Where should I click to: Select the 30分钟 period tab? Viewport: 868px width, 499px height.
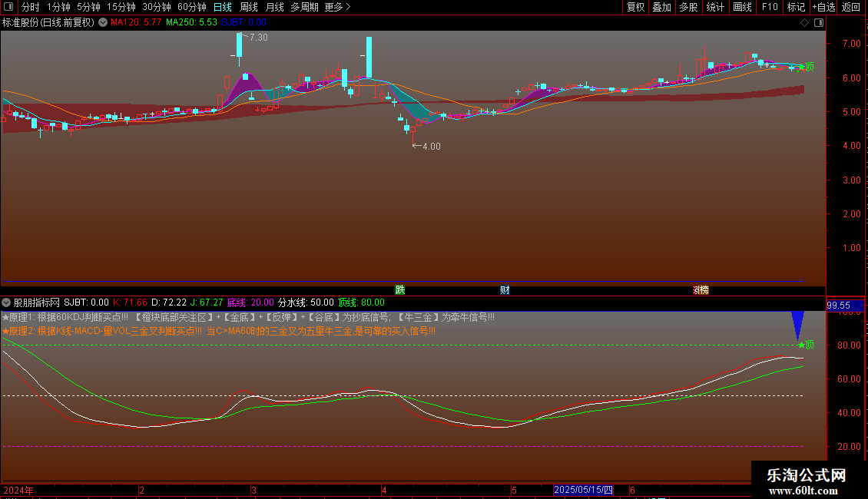(157, 7)
